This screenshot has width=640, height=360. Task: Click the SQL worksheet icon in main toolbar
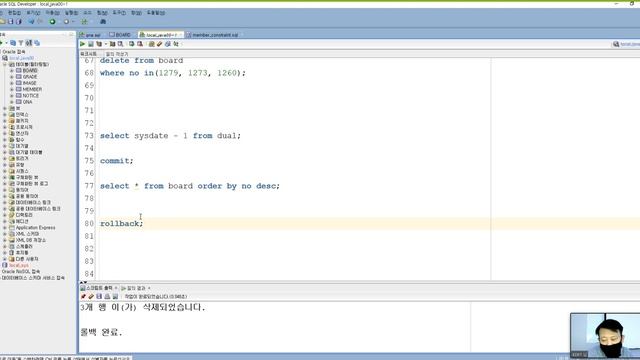point(84,22)
